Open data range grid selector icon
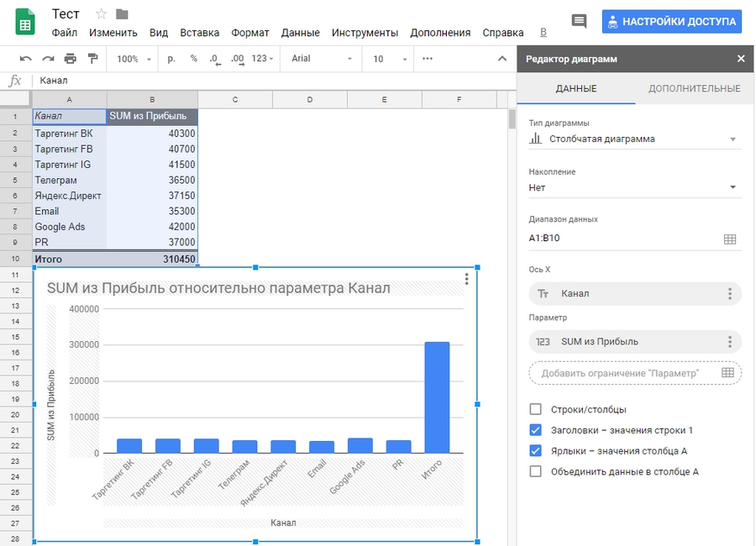This screenshot has width=756, height=546. point(729,239)
